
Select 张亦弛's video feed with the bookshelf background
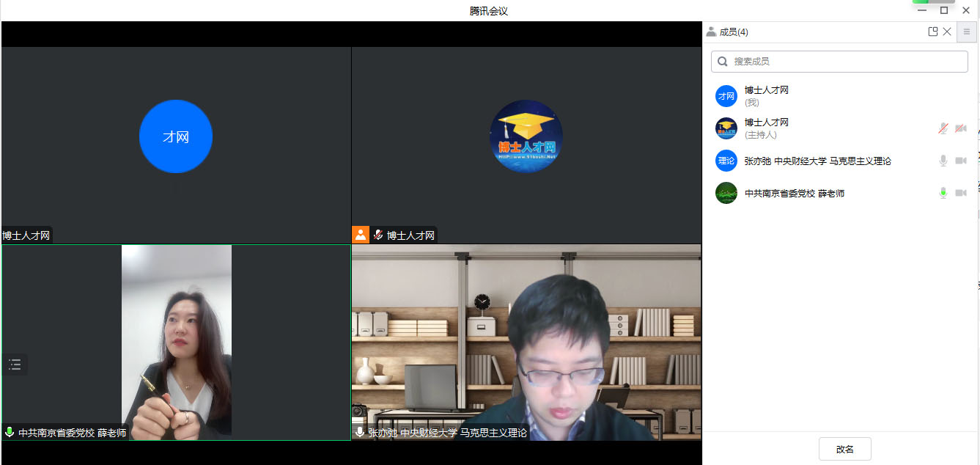(x=526, y=343)
